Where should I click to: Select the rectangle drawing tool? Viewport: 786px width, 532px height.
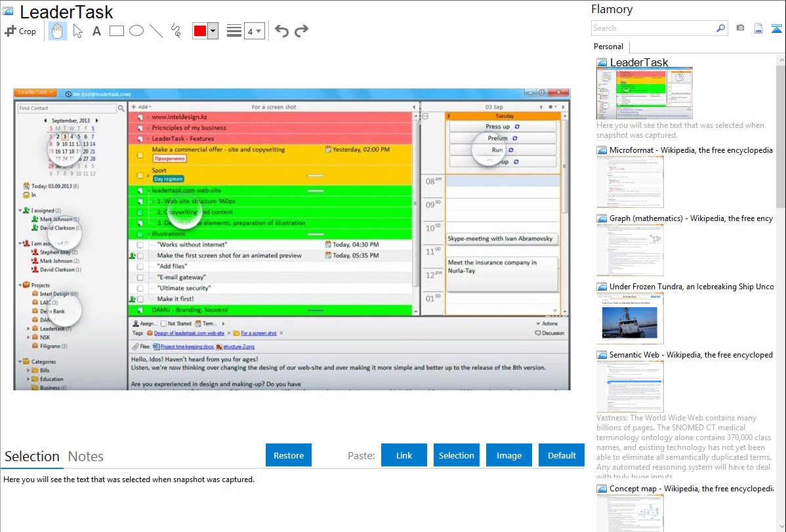click(116, 31)
